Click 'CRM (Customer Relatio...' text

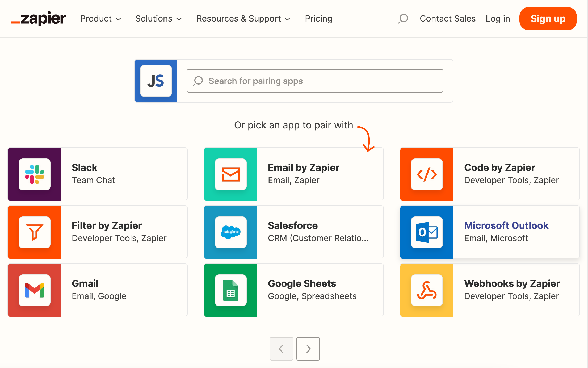[318, 238]
